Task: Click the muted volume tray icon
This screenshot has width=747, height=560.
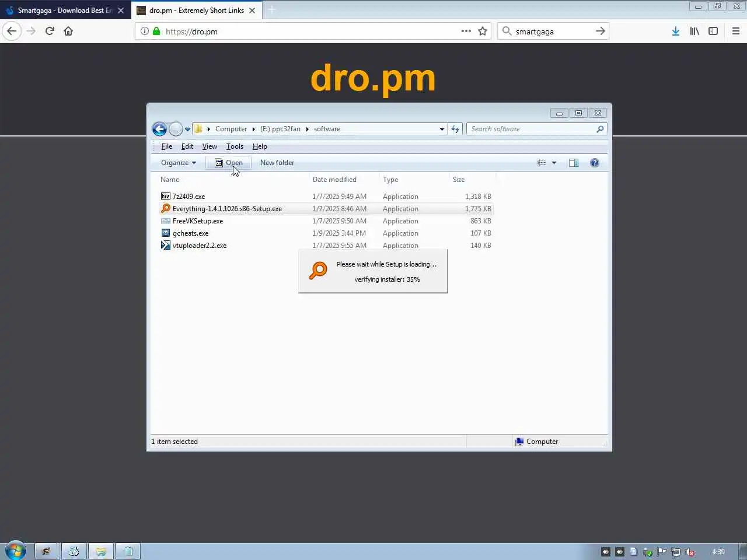Action: pos(690,552)
